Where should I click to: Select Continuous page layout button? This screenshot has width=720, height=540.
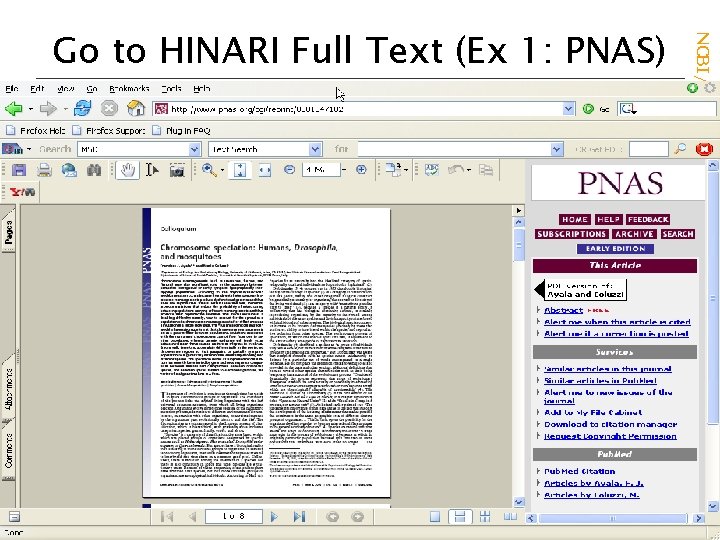(460, 517)
